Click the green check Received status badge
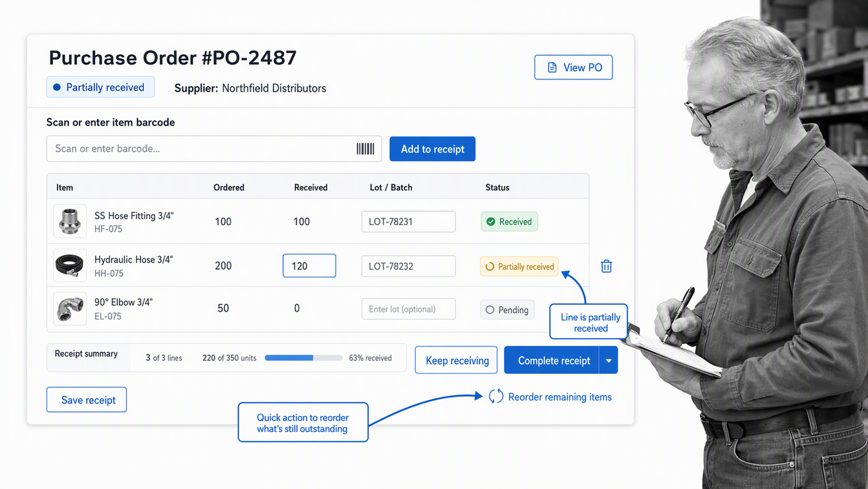 (x=509, y=222)
